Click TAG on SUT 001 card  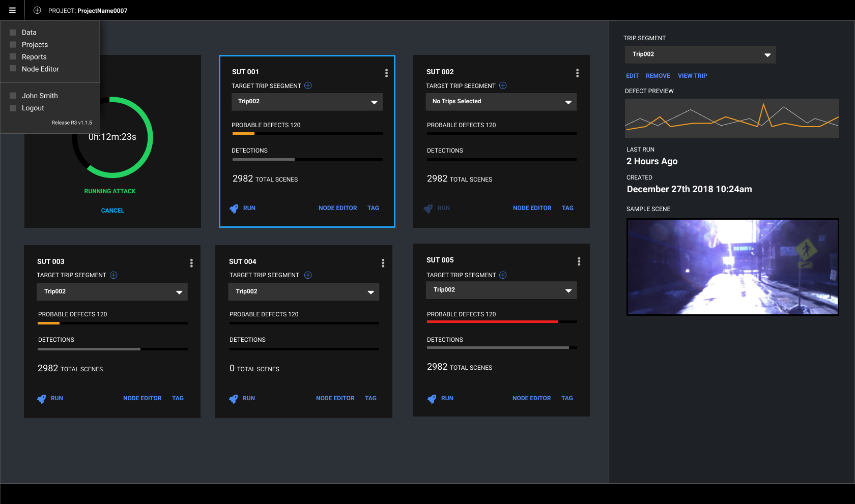(x=373, y=208)
